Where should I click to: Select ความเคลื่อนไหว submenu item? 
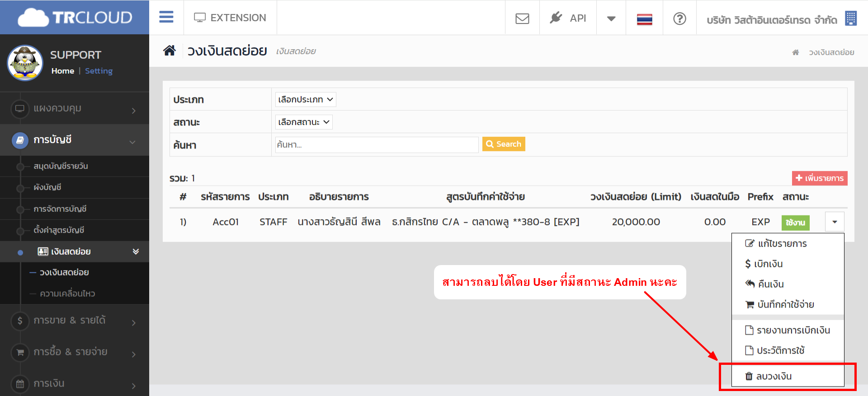pos(67,294)
